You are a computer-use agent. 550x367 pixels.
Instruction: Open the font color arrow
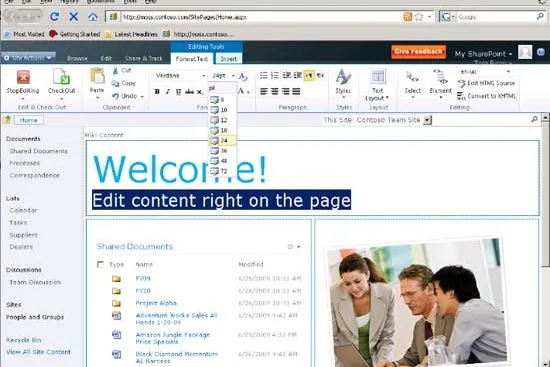click(x=248, y=92)
